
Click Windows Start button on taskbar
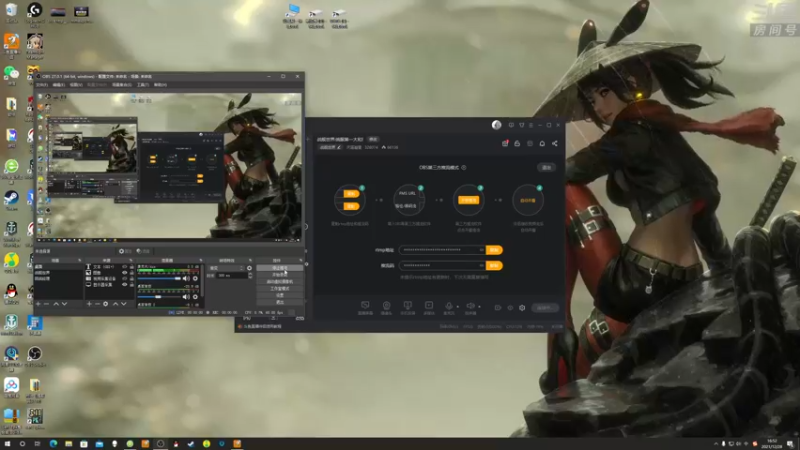tap(7, 444)
